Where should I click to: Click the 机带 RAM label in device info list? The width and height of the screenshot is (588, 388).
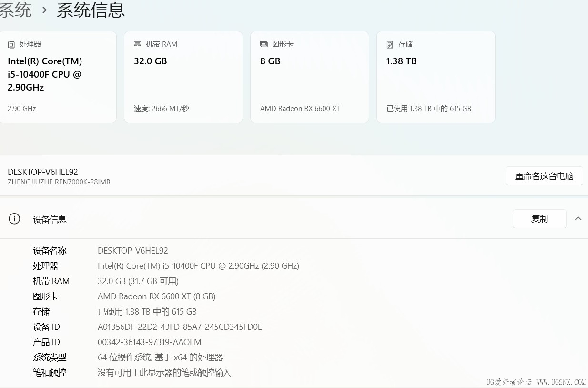click(x=51, y=281)
